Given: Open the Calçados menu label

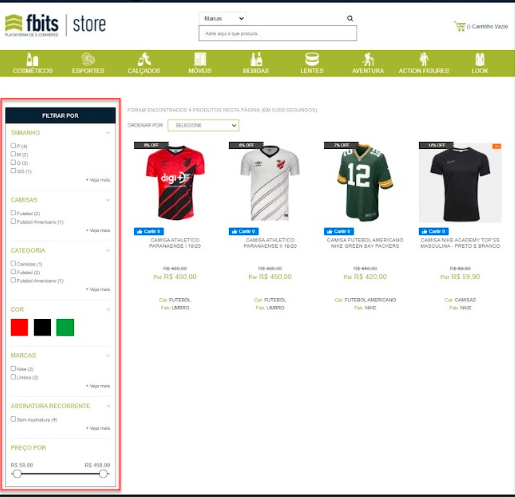Looking at the screenshot, I should coord(144,71).
